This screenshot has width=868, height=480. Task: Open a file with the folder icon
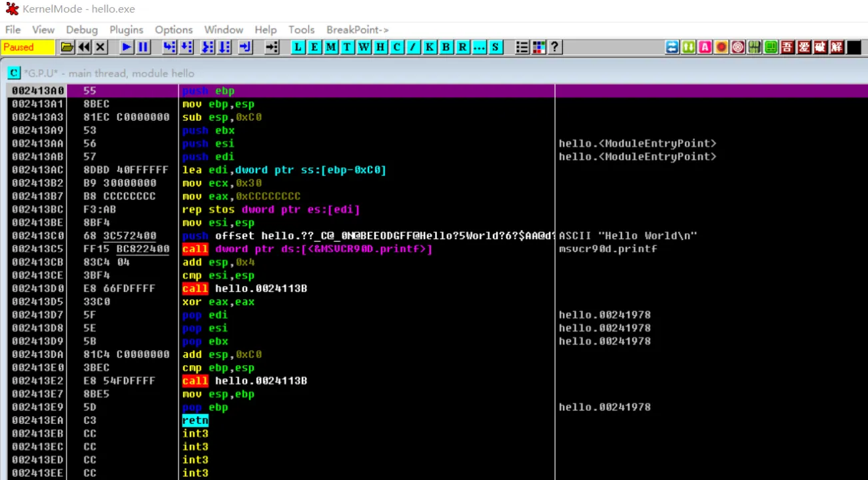tap(67, 47)
